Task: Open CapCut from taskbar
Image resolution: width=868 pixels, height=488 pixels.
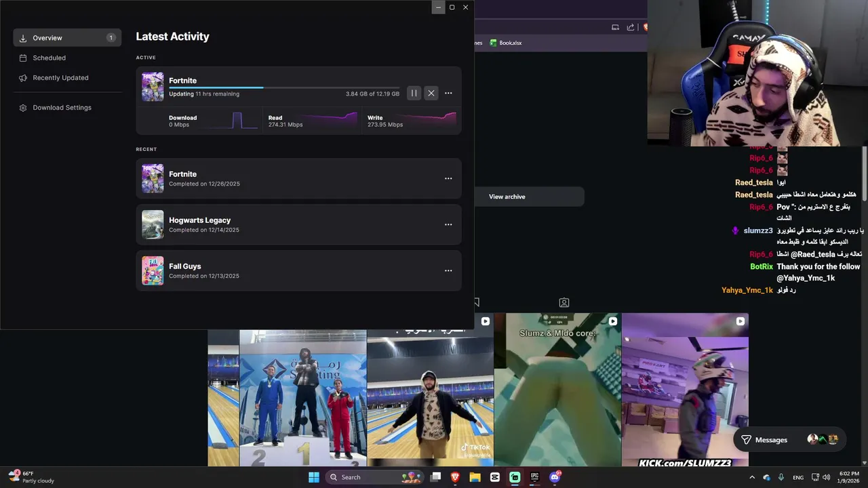Action: point(495,477)
